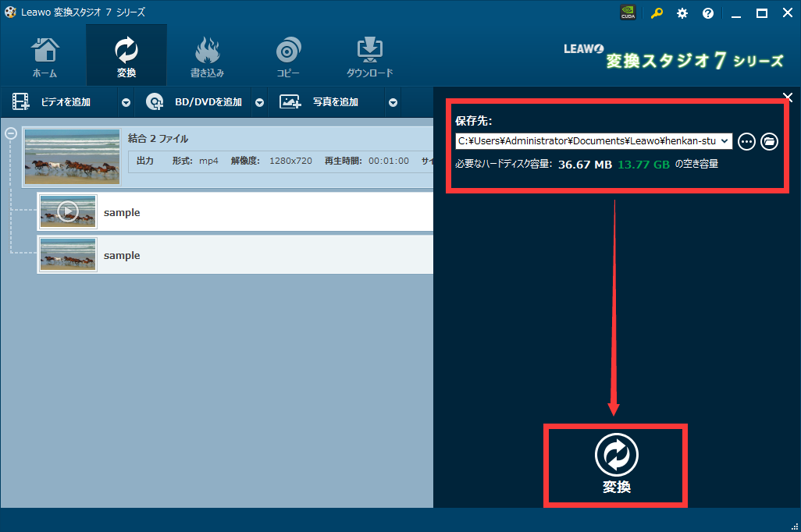The width and height of the screenshot is (801, 532).
Task: Collapse the merged 結合 2 ファイル group
Action: [11, 133]
